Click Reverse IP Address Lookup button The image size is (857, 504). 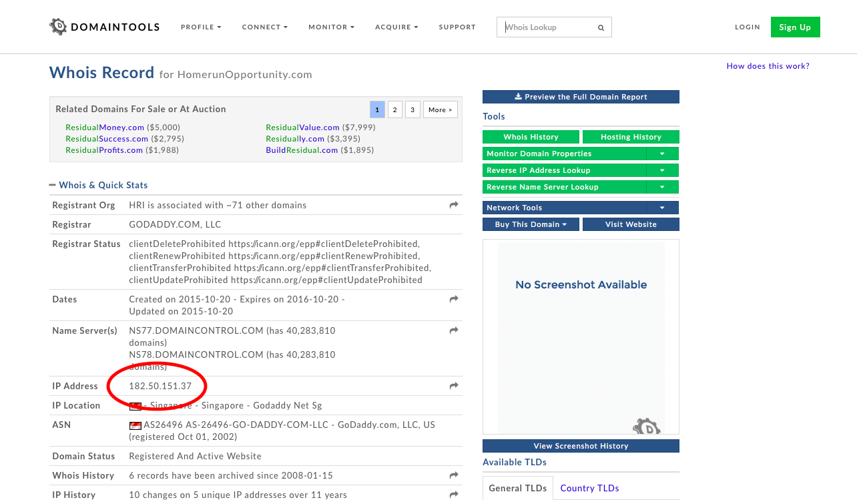point(564,170)
